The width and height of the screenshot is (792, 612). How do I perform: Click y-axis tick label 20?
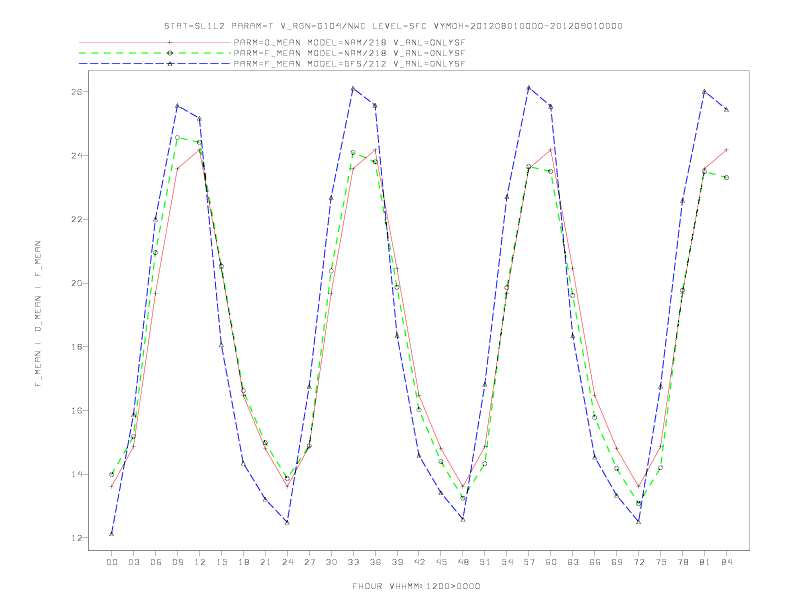(x=77, y=283)
